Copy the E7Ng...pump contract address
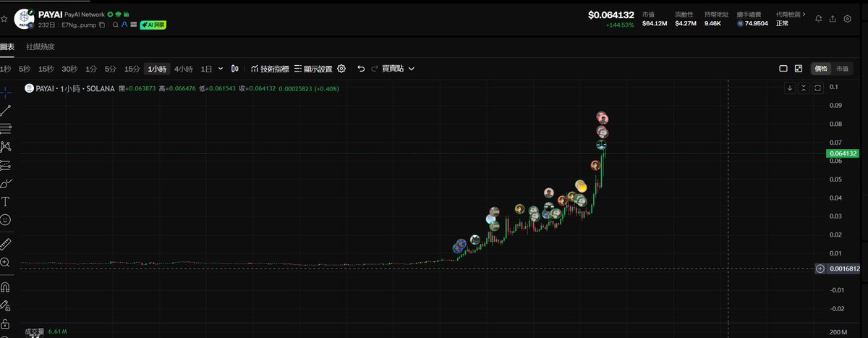The width and height of the screenshot is (868, 338). [102, 25]
